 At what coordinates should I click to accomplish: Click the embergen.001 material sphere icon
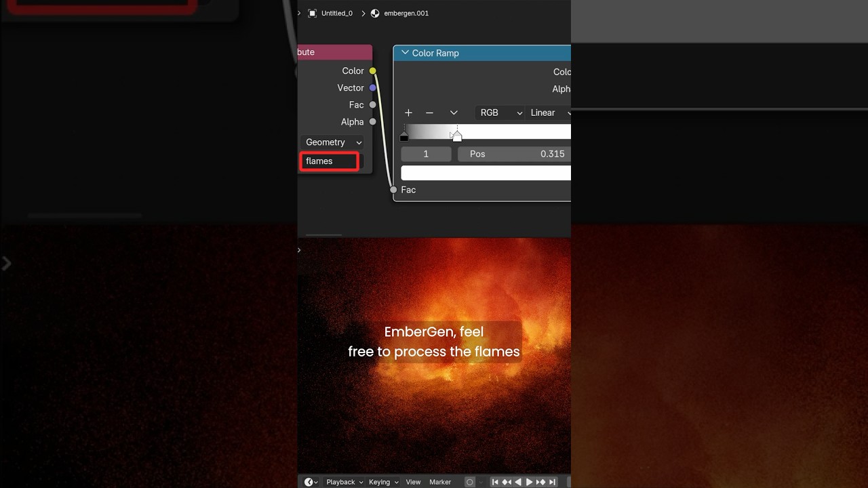point(375,13)
